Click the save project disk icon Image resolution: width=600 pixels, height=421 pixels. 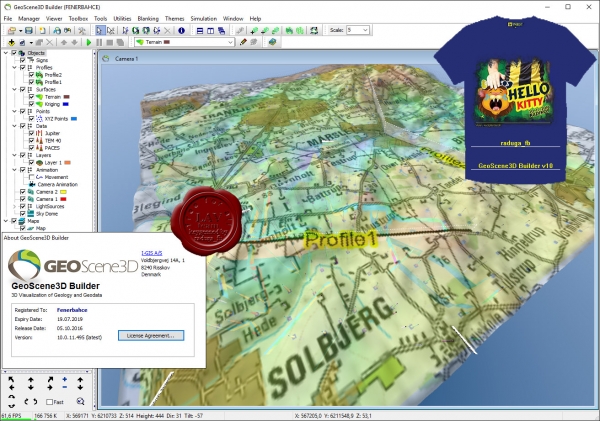click(x=29, y=31)
